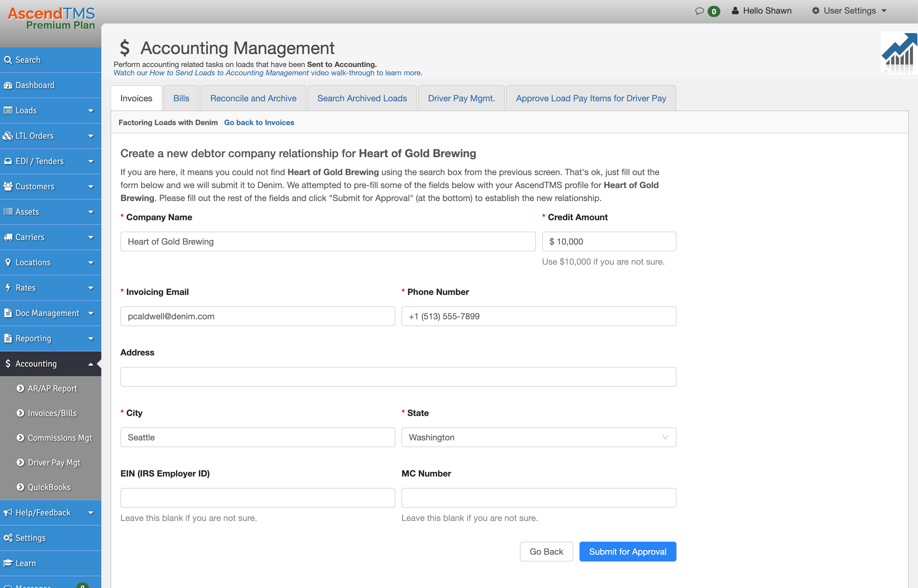Focus the Invoicing Email field
This screenshot has height=588, width=918.
(258, 316)
